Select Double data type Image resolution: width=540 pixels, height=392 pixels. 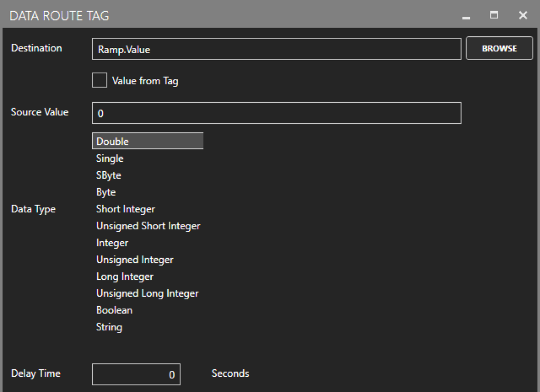[112, 141]
